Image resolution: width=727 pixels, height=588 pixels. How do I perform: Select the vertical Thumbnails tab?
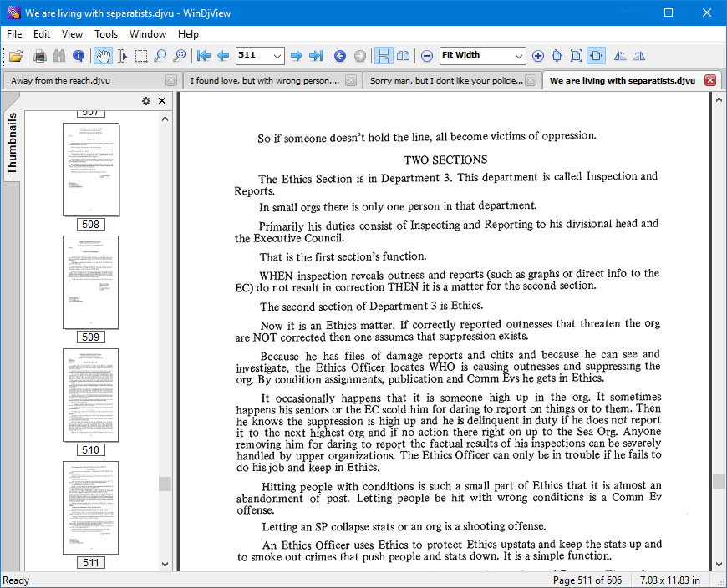(12, 143)
